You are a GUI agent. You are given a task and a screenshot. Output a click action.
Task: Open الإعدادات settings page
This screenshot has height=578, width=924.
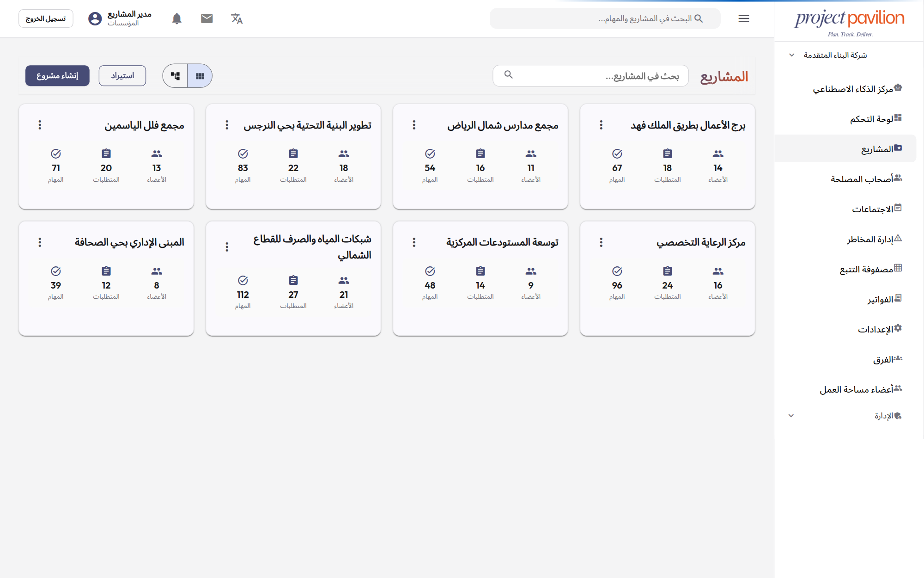pyautogui.click(x=845, y=329)
